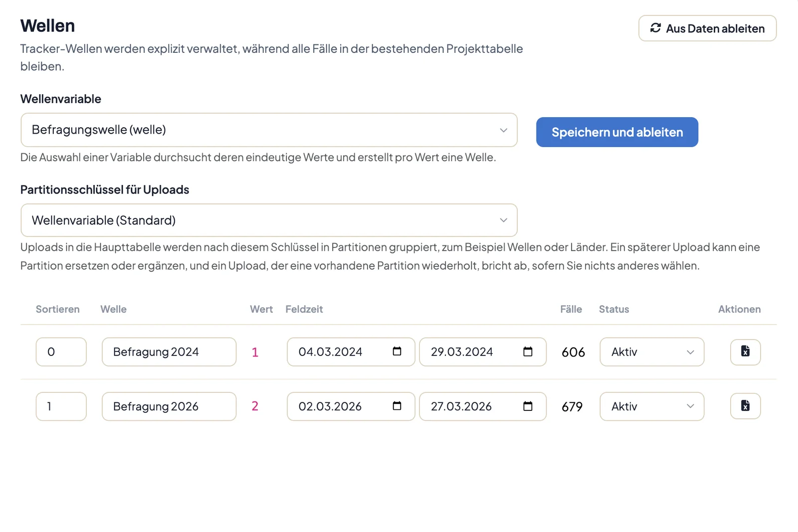Click pink Wert value 1
The height and width of the screenshot is (532, 798).
255,353
